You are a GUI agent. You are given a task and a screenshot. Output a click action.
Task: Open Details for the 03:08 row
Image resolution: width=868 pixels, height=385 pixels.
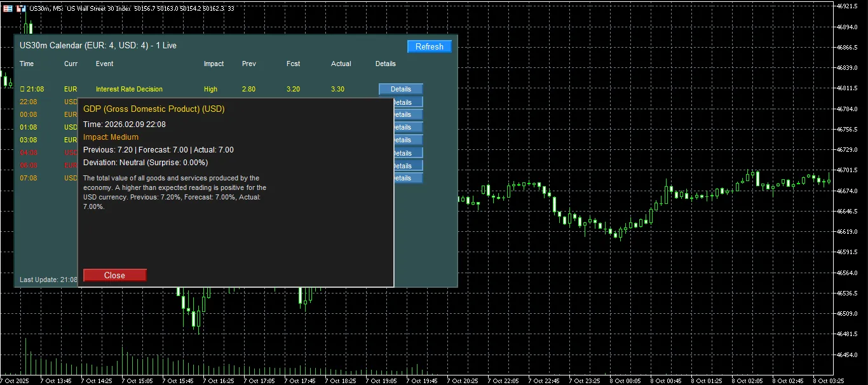(x=408, y=140)
